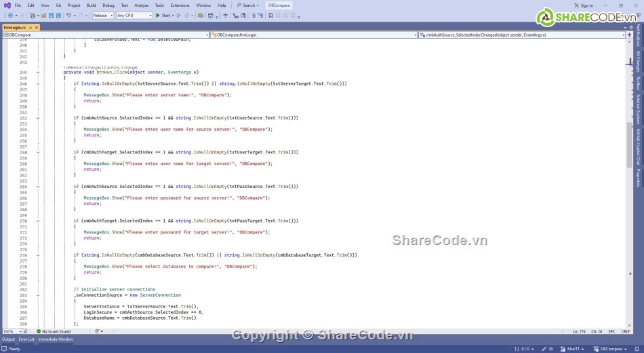Click the KhaiTT branch in status bar
Viewport: 644px width, 353px height.
(x=573, y=349)
